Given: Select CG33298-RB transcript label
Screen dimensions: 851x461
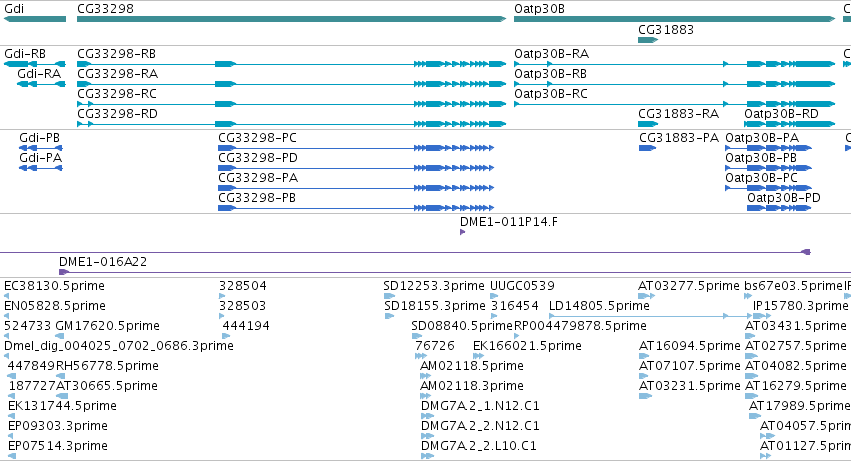Looking at the screenshot, I should 117,54.
